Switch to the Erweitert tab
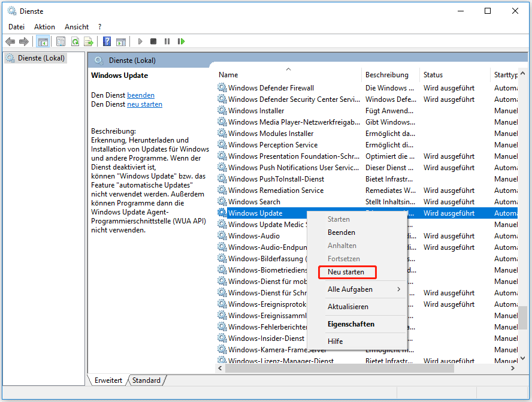 click(x=108, y=380)
